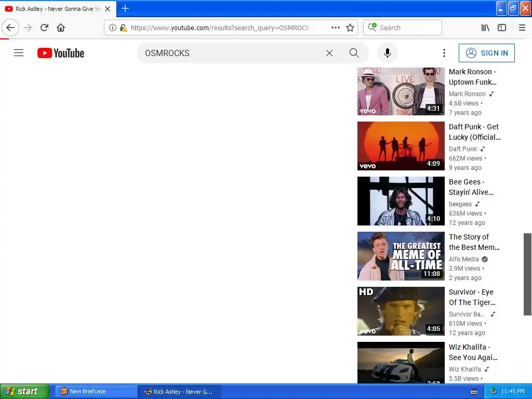Open the YouTube guide hamburger menu
The image size is (532, 399).
click(19, 53)
